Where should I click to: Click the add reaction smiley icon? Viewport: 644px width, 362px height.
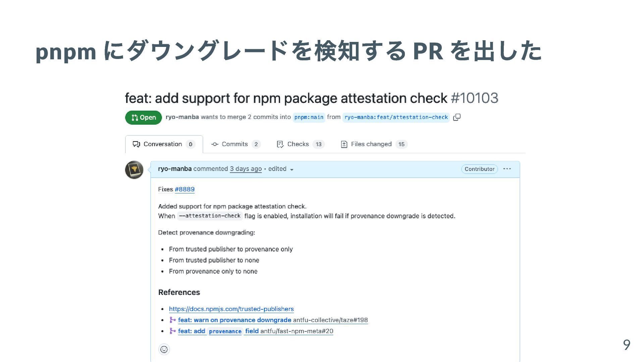[164, 349]
